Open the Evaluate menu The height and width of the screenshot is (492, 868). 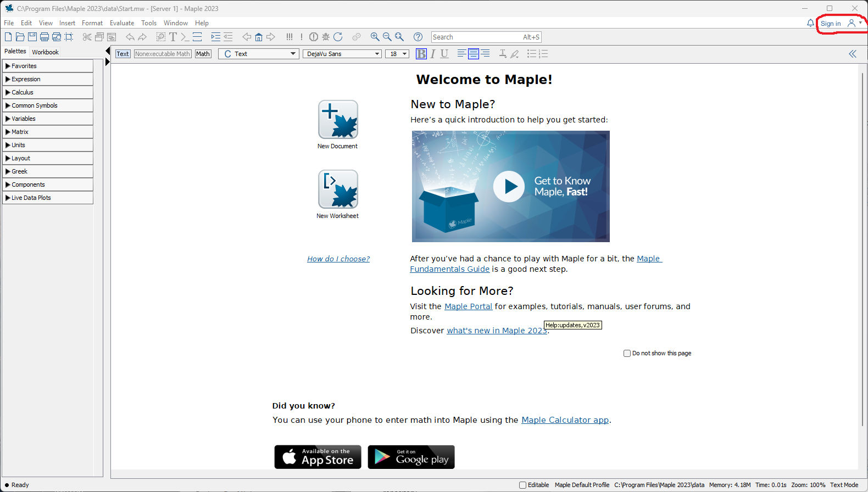(122, 23)
